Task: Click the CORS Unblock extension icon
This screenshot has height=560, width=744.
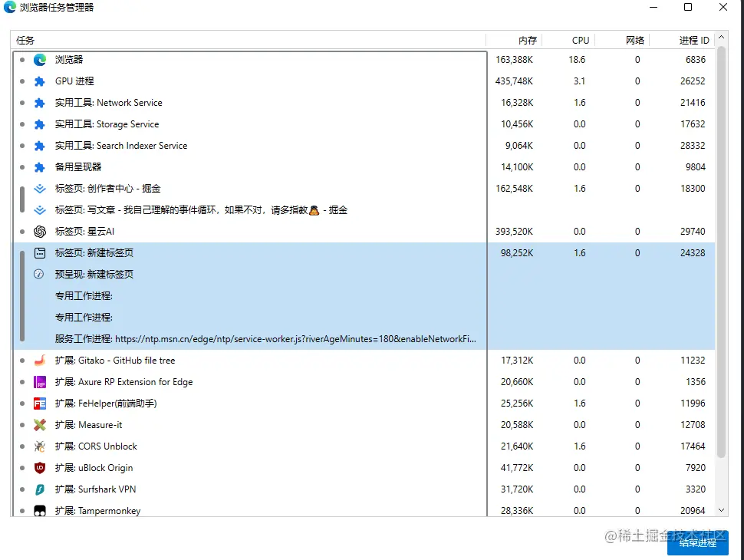Action: click(x=40, y=446)
